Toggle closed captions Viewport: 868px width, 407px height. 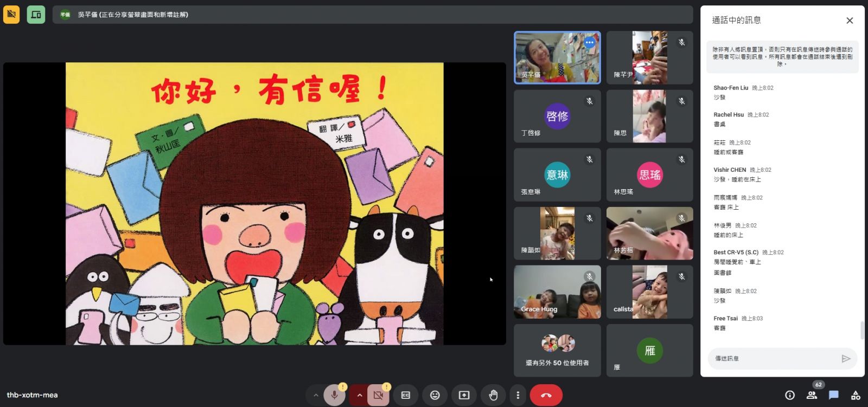[x=405, y=396]
